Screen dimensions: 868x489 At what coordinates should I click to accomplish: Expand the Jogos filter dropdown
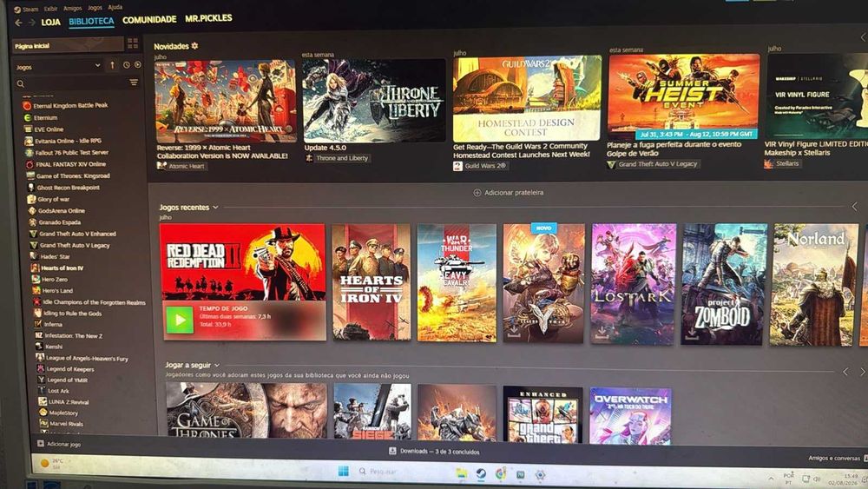(98, 65)
